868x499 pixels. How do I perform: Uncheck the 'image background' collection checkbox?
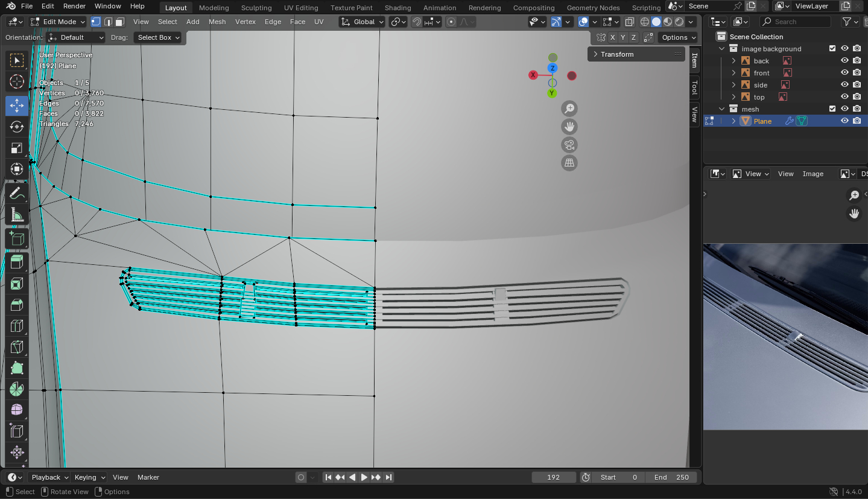coord(832,49)
